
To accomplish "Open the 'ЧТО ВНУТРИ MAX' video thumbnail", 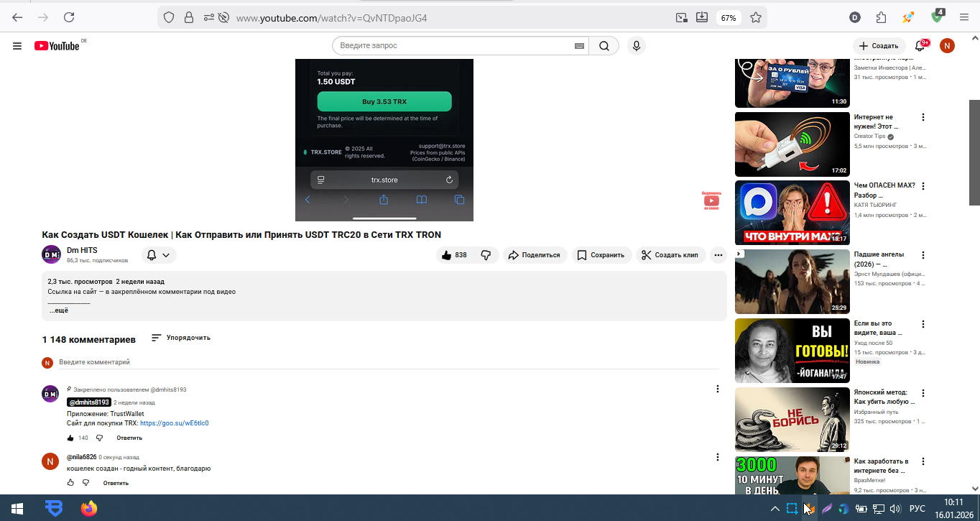I will pyautogui.click(x=792, y=213).
